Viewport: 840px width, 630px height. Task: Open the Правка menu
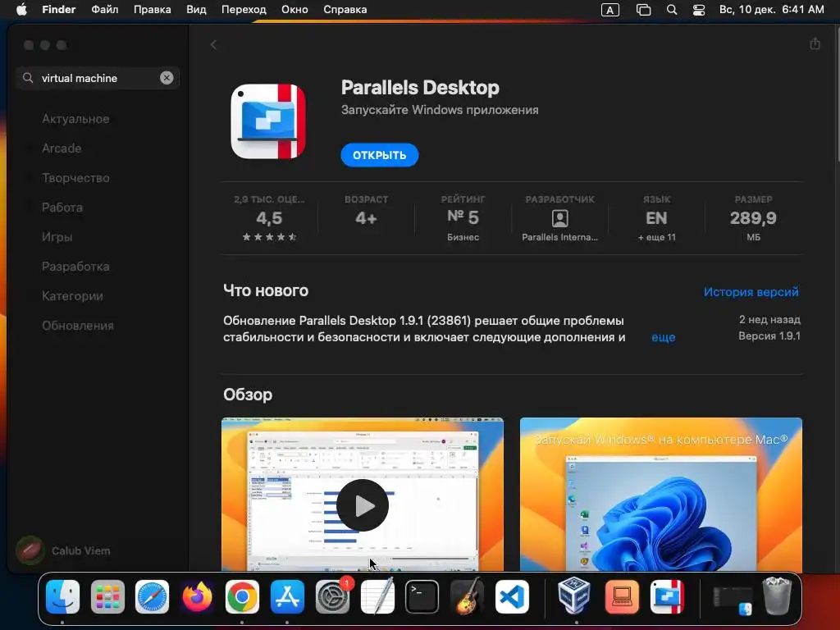[x=152, y=10]
